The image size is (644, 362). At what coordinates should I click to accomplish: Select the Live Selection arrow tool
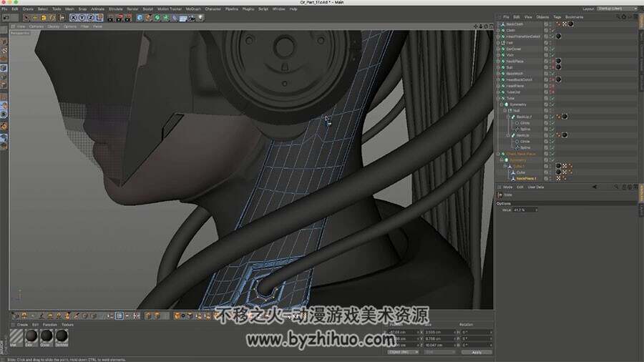click(26, 18)
